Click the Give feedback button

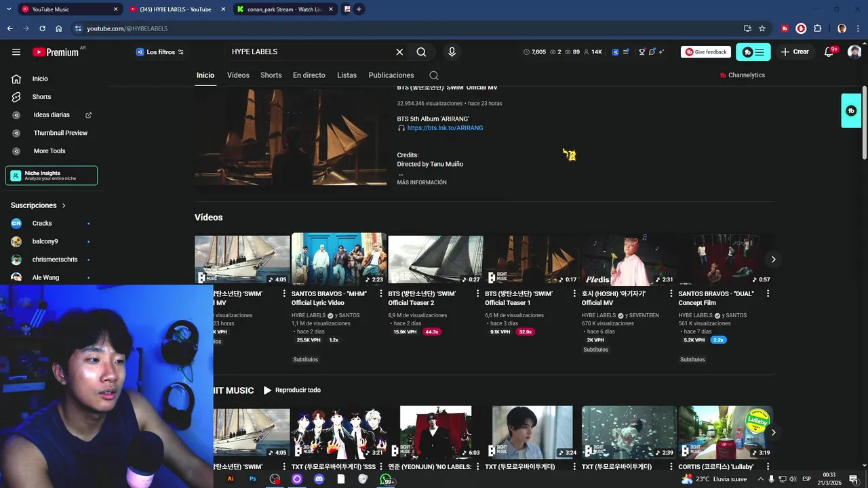[x=706, y=52]
